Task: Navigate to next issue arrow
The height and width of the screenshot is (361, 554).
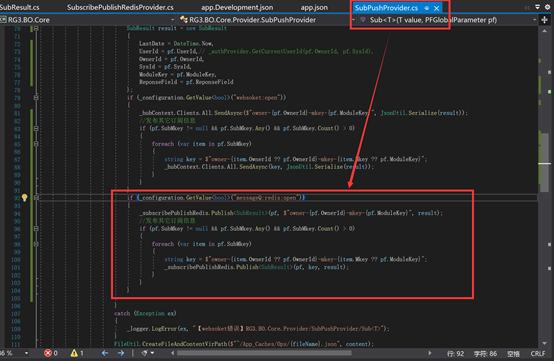Action: click(120, 353)
